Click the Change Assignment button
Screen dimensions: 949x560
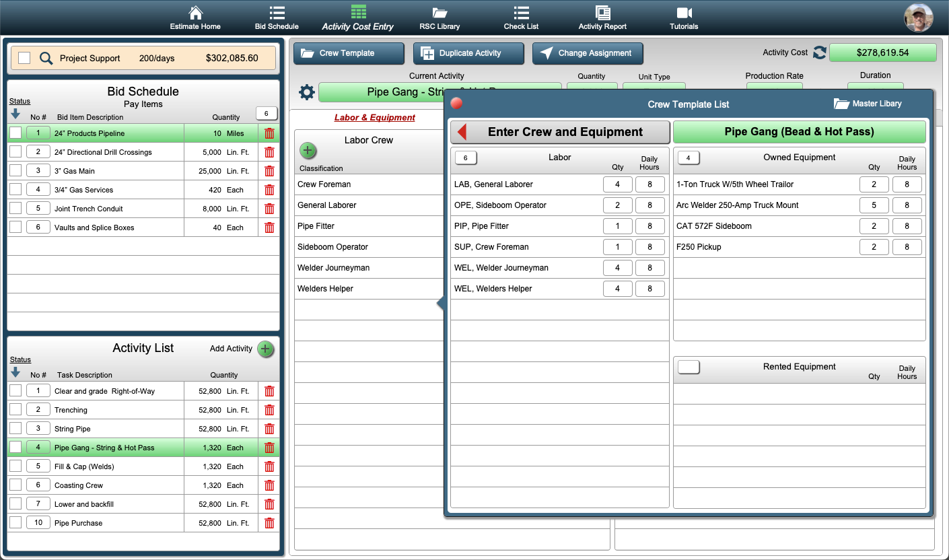588,53
